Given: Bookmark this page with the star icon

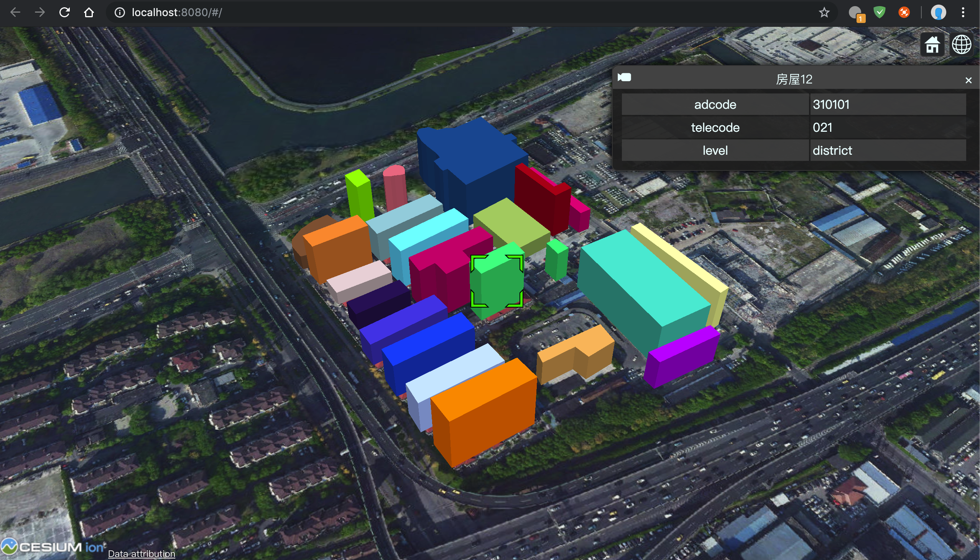Looking at the screenshot, I should [x=824, y=13].
